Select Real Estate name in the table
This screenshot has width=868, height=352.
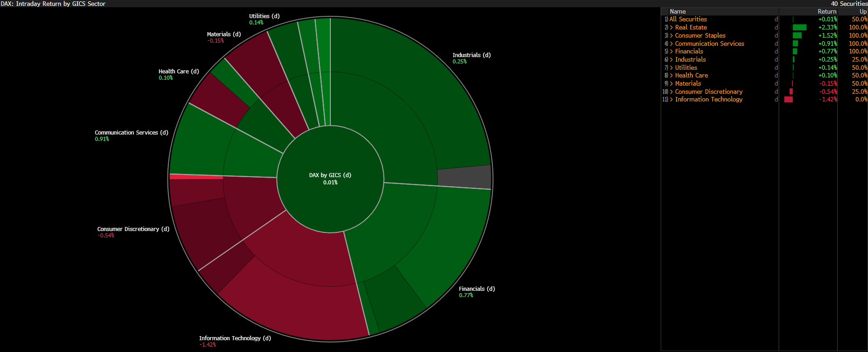[x=691, y=28]
